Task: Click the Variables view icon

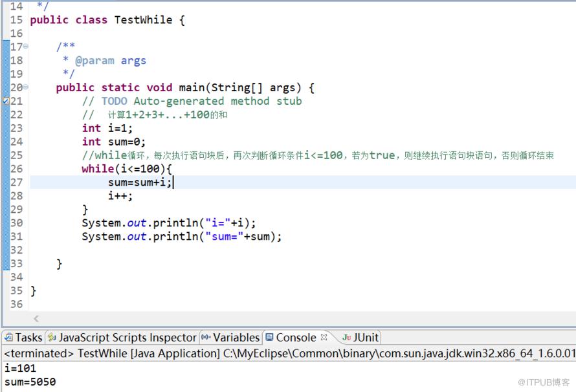Action: (206, 337)
